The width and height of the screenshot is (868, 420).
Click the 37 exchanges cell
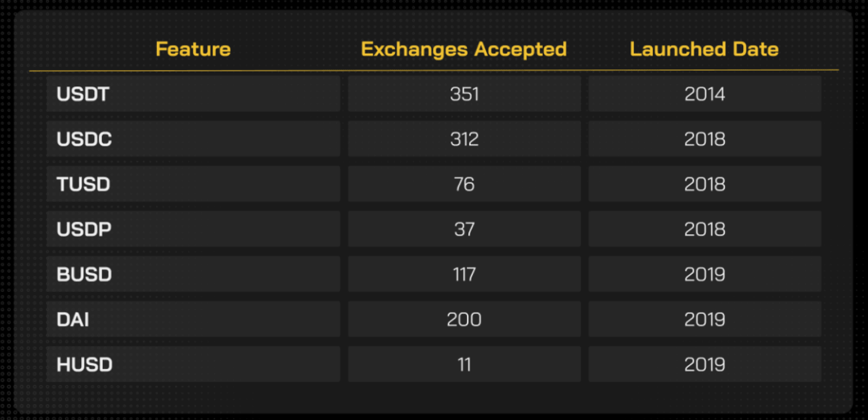click(464, 230)
